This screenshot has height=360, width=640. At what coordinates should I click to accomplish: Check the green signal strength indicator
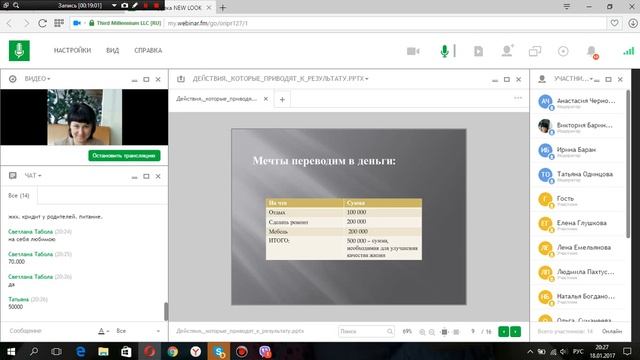point(629,51)
